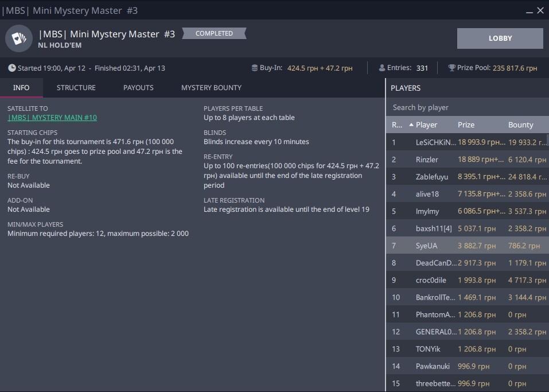Click the person icon next to Entries
The height and width of the screenshot is (392, 549).
point(382,68)
